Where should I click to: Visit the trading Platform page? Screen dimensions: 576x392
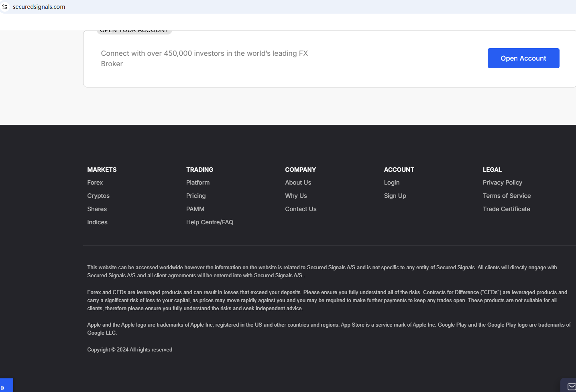(198, 183)
